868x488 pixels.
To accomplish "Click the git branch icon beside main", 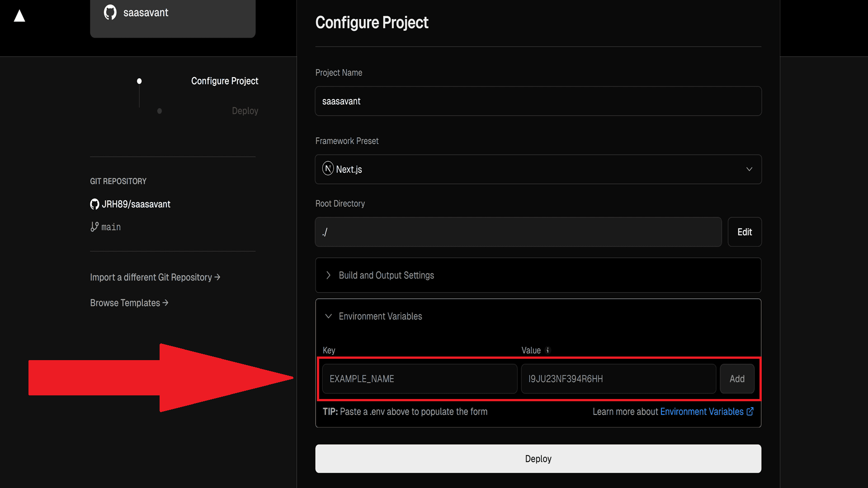I will click(x=94, y=227).
